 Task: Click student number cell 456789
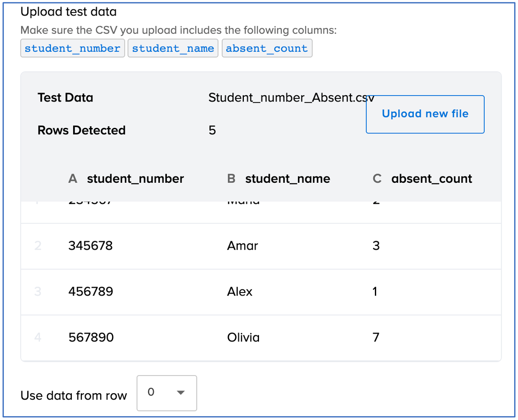point(90,292)
